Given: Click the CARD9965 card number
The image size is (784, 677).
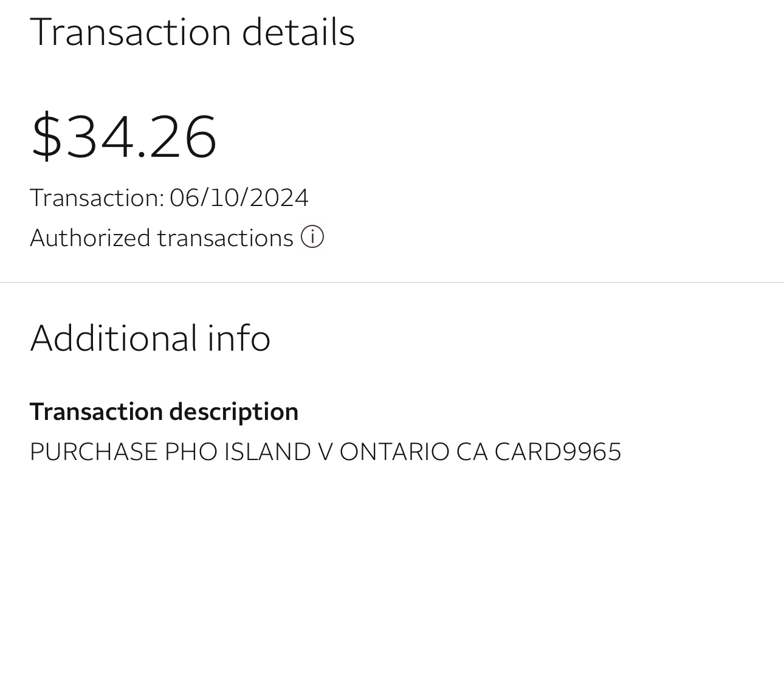Looking at the screenshot, I should coord(557,452).
